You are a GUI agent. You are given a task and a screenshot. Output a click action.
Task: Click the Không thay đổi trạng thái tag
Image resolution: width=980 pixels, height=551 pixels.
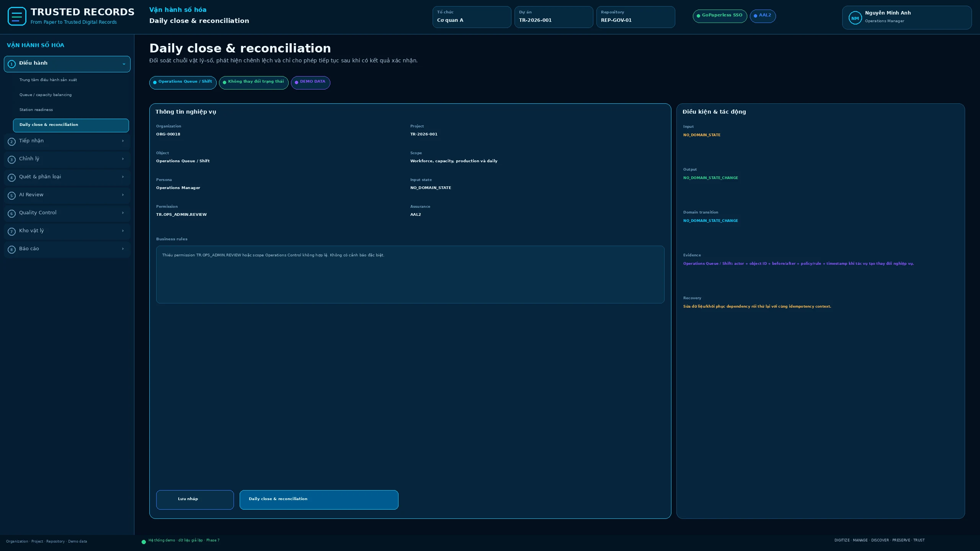click(x=253, y=83)
